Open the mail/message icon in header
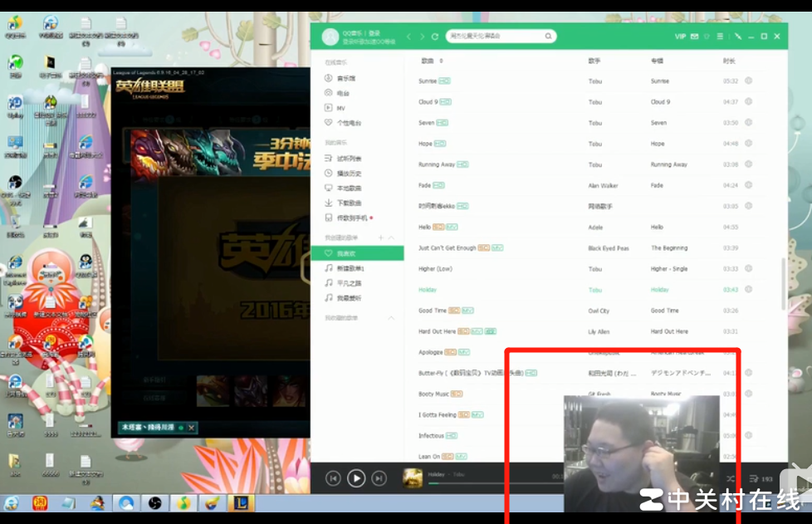Screen dimensions: 812x524 694,37
